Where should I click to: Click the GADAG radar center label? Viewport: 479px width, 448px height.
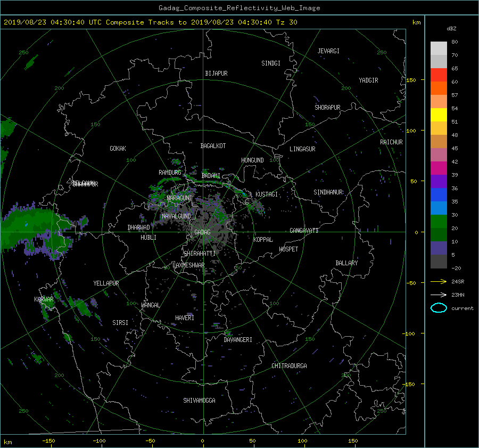tap(202, 232)
